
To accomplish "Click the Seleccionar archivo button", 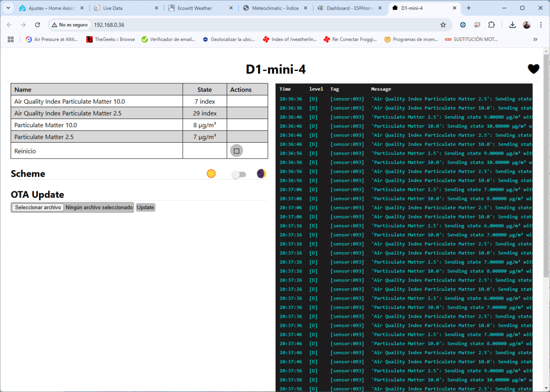I will (x=38, y=208).
